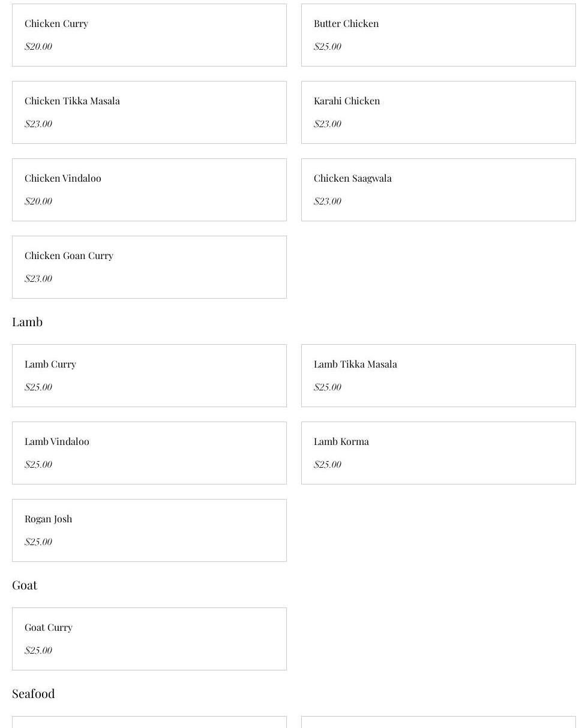Select the Chicken Curry menu item
The width and height of the screenshot is (579, 728).
click(x=149, y=35)
